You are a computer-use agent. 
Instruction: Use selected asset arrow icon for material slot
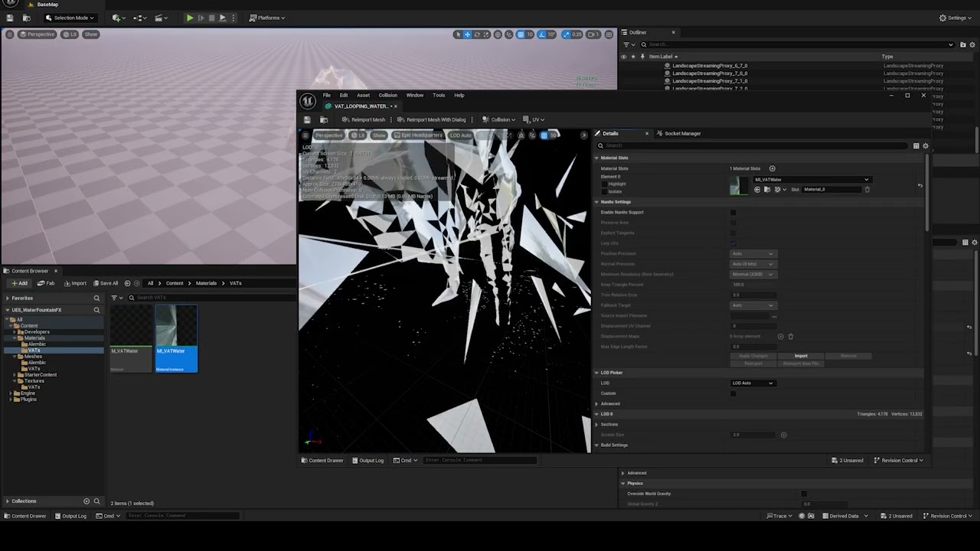[x=757, y=189]
